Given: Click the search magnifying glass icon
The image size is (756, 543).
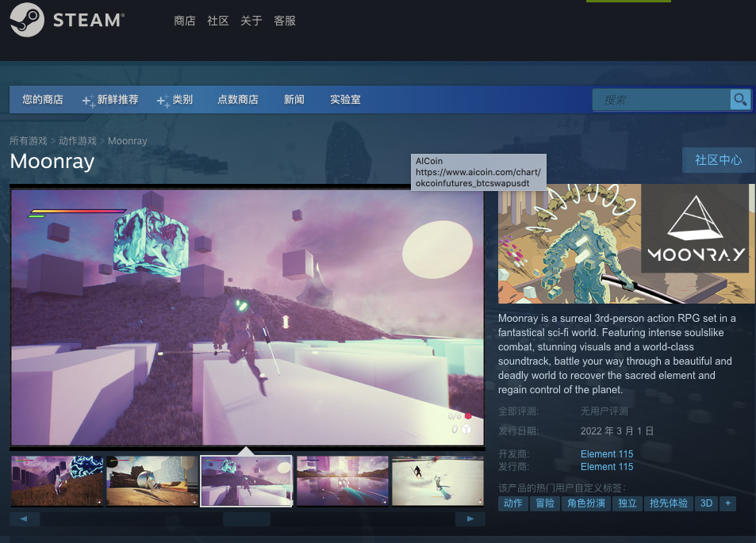Looking at the screenshot, I should 739,99.
